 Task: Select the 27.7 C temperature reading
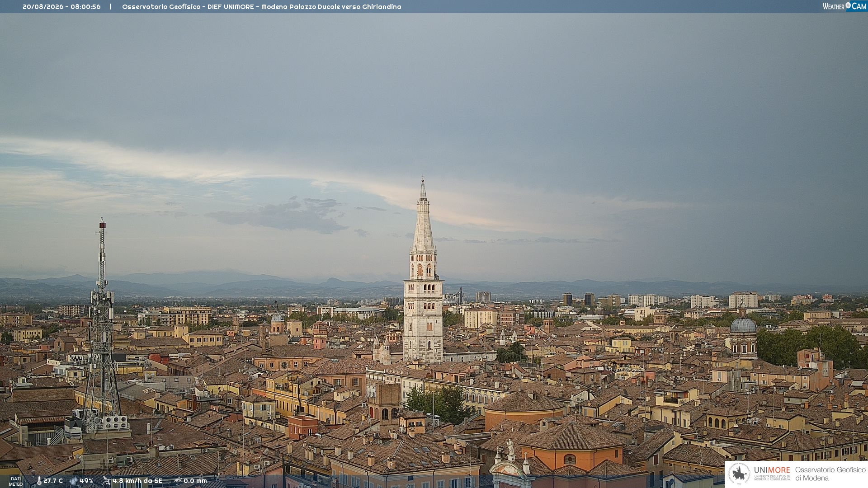(53, 481)
